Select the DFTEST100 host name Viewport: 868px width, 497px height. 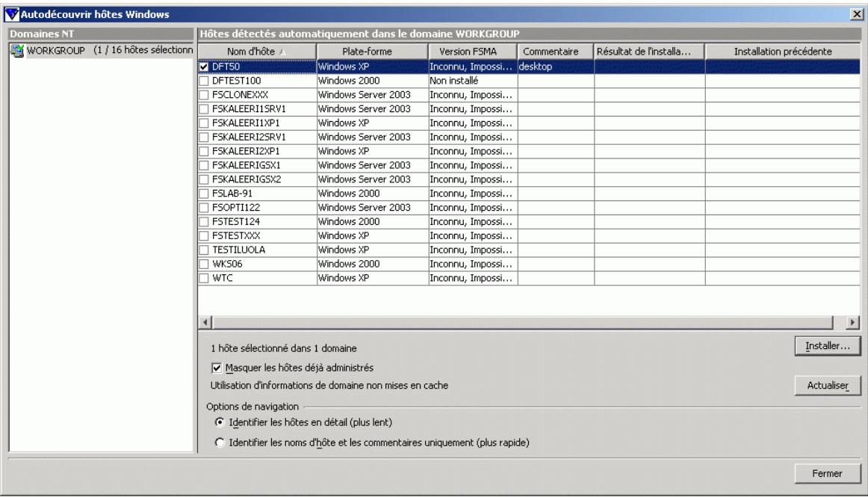point(236,81)
